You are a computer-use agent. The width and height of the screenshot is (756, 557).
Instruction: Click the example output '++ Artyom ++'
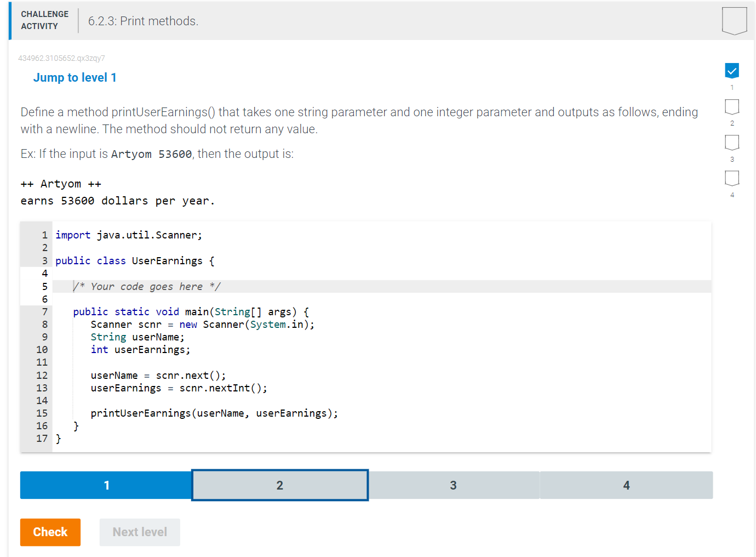[61, 184]
